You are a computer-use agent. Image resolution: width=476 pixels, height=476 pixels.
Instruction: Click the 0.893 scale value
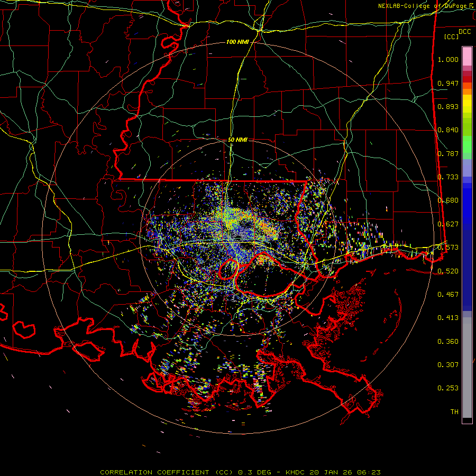pyautogui.click(x=448, y=106)
